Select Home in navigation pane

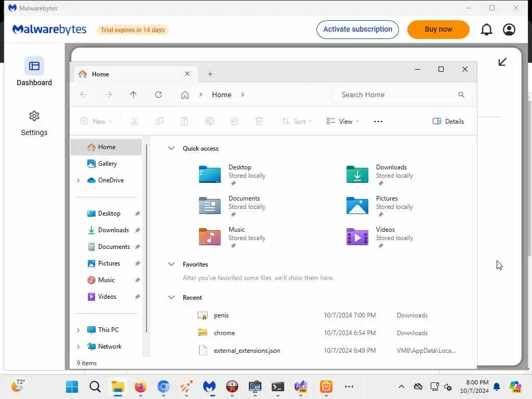(106, 147)
